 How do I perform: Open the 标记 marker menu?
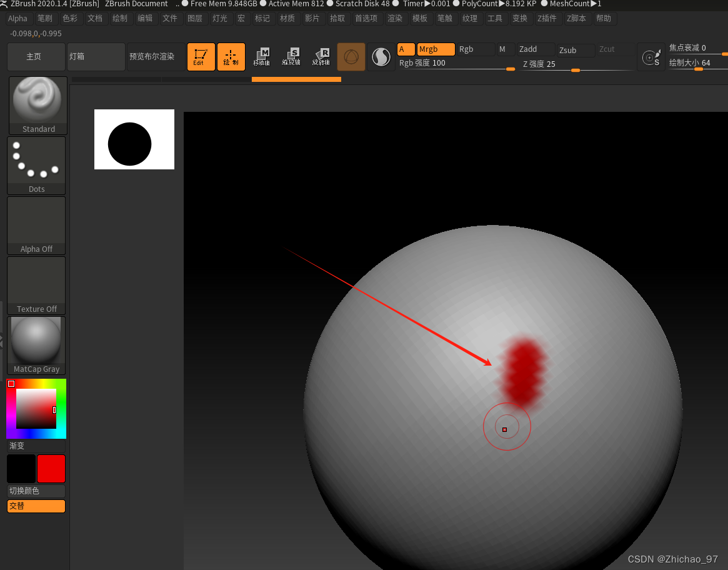click(262, 19)
